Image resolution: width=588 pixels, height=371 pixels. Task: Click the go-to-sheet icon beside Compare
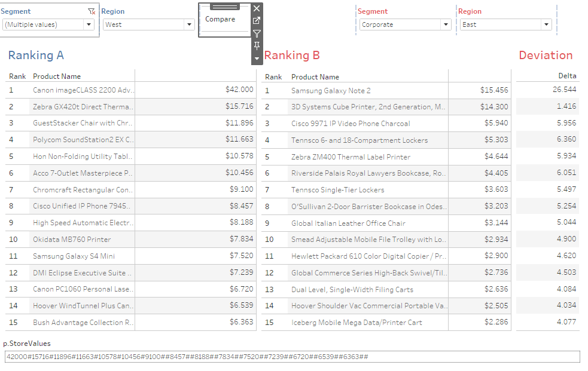click(257, 21)
